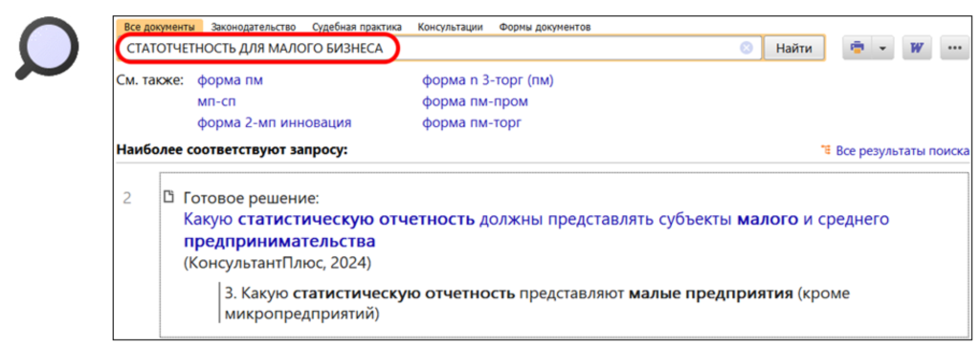This screenshot has width=980, height=348.
Task: Select the "(КонсультантПлюс, 2024)" source text
Action: [x=277, y=264]
